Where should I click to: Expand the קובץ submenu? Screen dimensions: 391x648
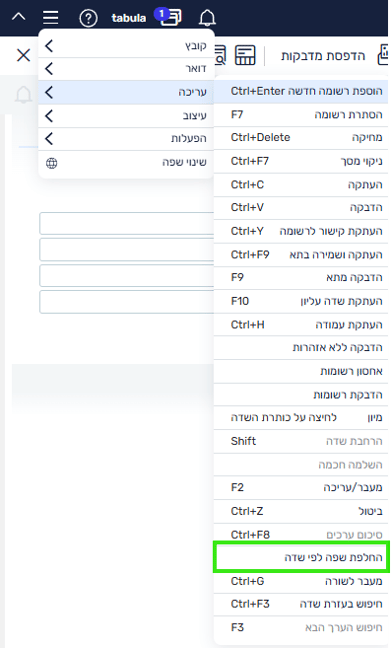click(126, 45)
